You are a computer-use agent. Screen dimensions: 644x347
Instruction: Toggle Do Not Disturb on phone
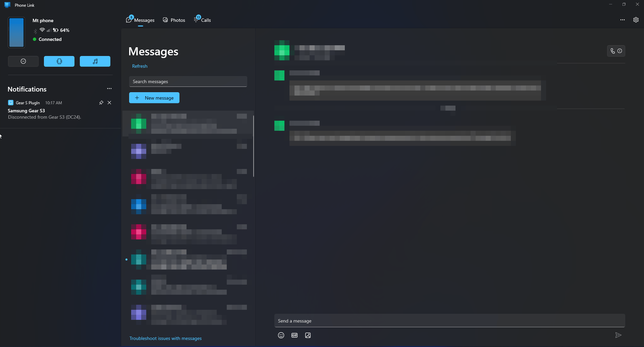pos(23,61)
